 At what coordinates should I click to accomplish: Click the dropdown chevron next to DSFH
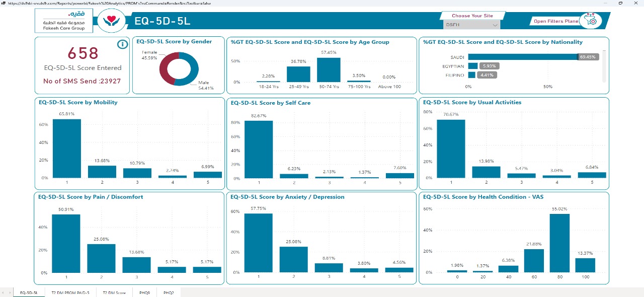(495, 25)
